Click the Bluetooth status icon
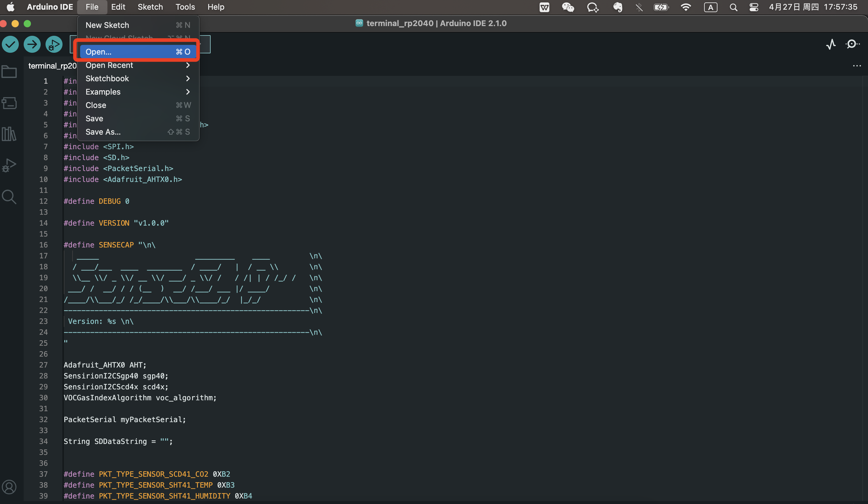This screenshot has width=868, height=504. [639, 7]
